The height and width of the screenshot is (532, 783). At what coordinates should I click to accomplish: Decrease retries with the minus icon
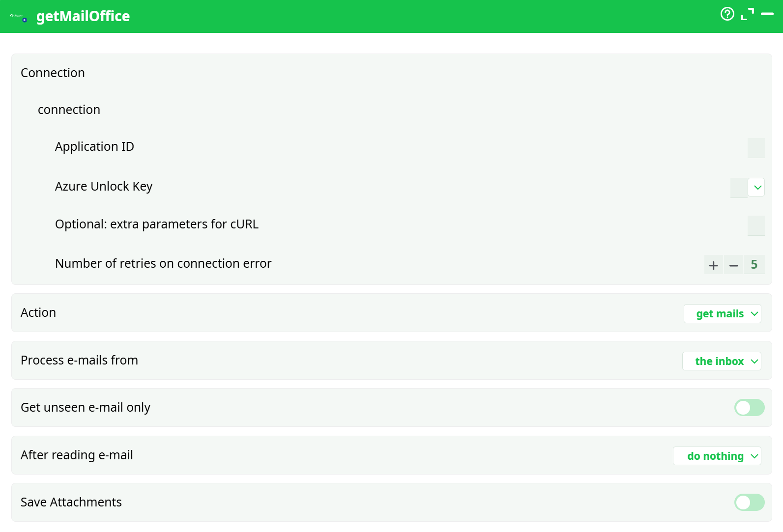[x=733, y=265]
